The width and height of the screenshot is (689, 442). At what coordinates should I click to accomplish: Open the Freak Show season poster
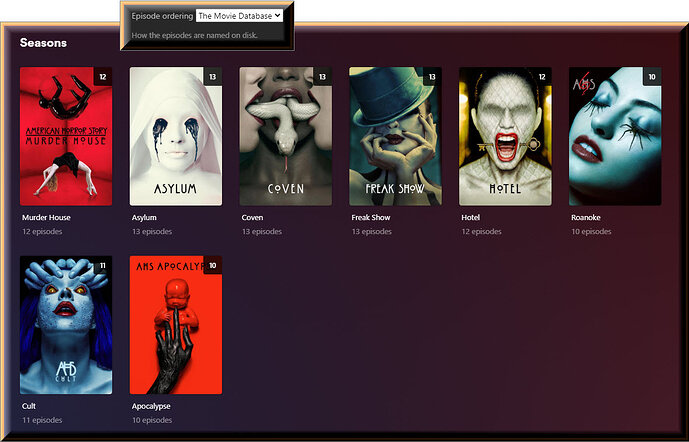395,136
